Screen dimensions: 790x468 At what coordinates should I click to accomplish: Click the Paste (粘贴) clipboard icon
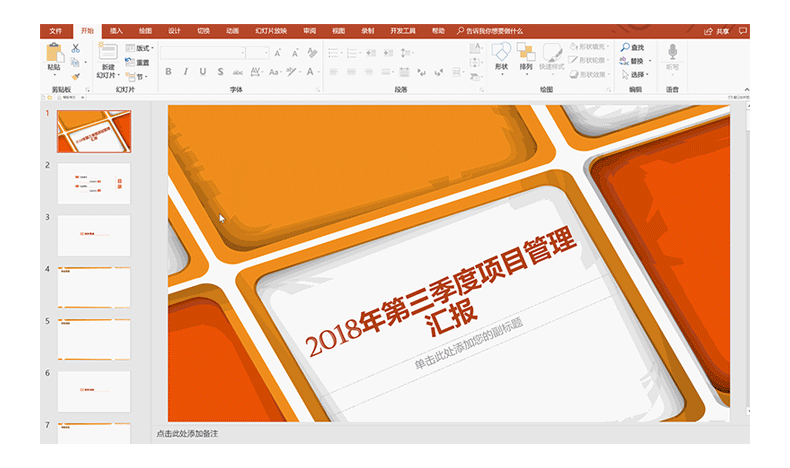tap(54, 53)
